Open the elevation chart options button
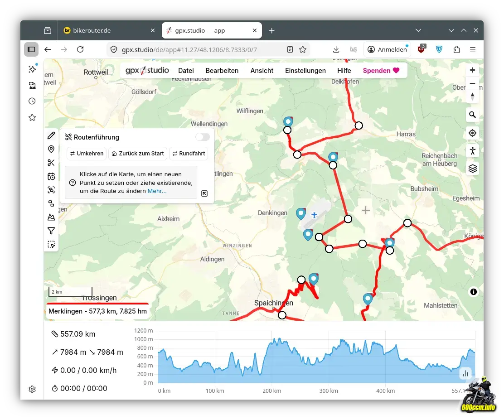 [x=465, y=373]
